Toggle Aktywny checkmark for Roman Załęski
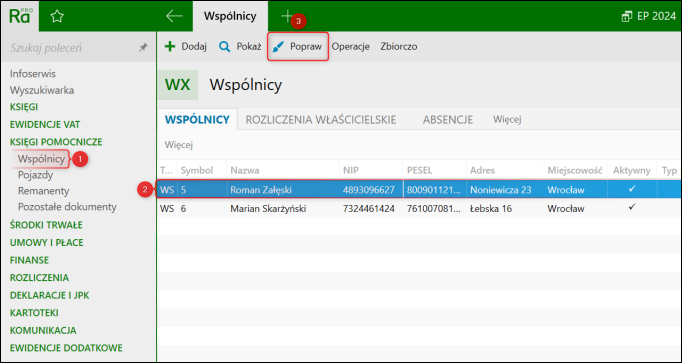This screenshot has width=682, height=363. 632,189
